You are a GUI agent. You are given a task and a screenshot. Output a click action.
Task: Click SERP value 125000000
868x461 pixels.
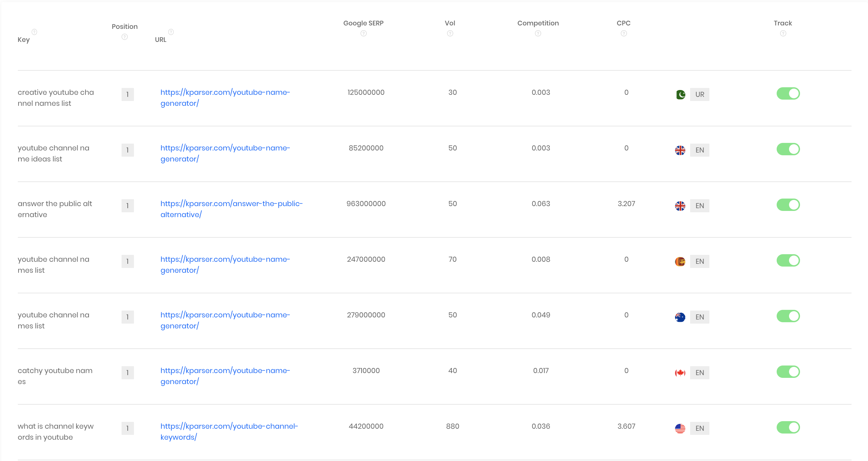[x=366, y=92]
